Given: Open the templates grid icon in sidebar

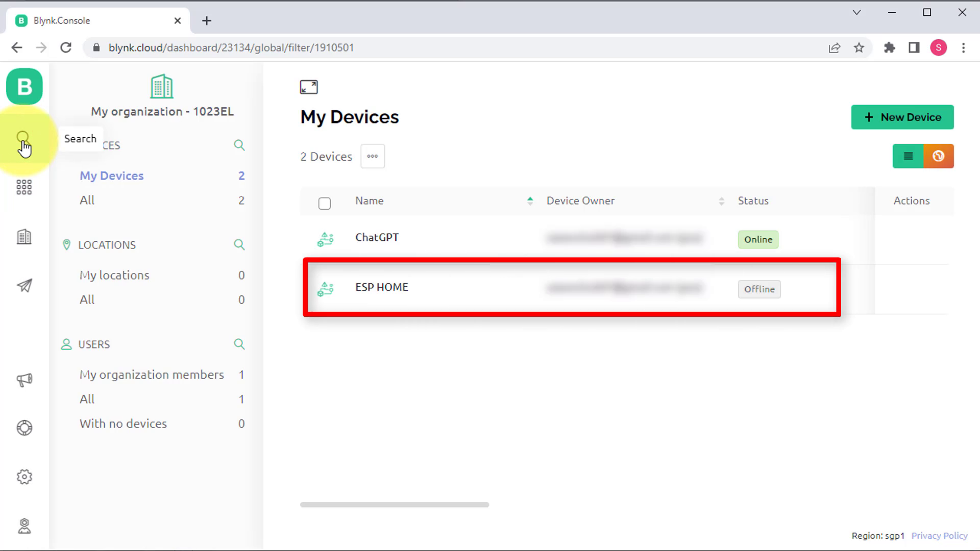Looking at the screenshot, I should (x=24, y=187).
